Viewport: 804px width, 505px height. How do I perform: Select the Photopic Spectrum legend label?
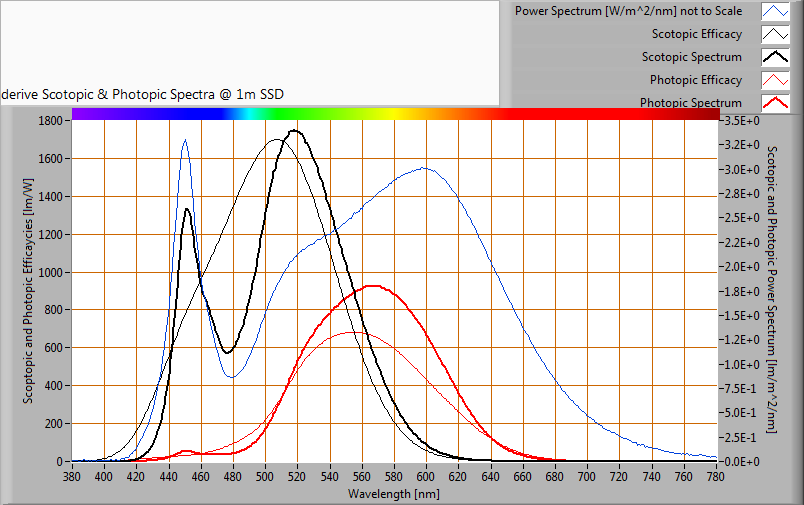tap(690, 102)
